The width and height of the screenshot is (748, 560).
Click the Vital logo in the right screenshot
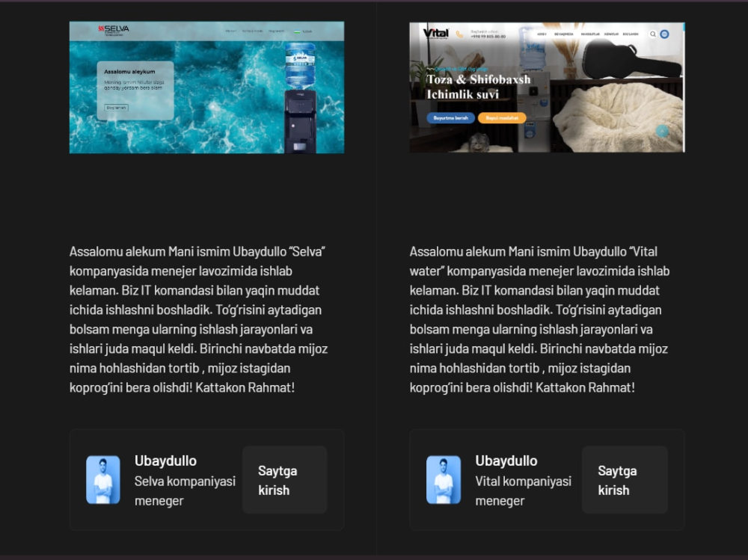tap(435, 33)
